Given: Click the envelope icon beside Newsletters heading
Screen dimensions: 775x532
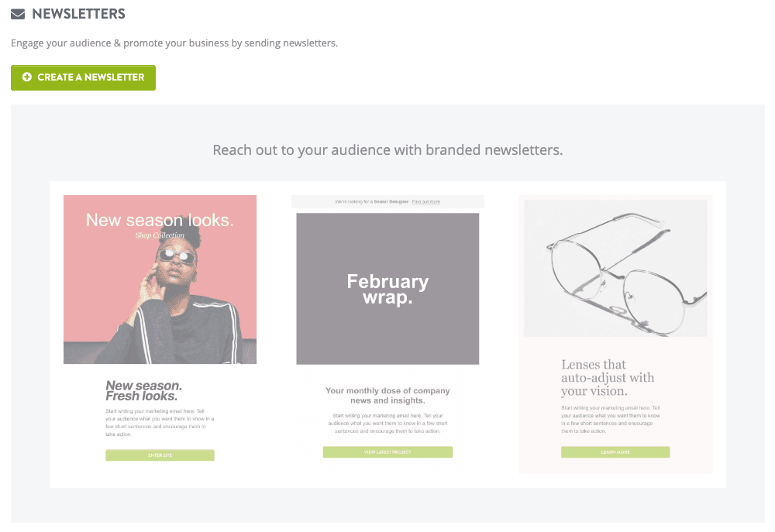Looking at the screenshot, I should [x=18, y=14].
